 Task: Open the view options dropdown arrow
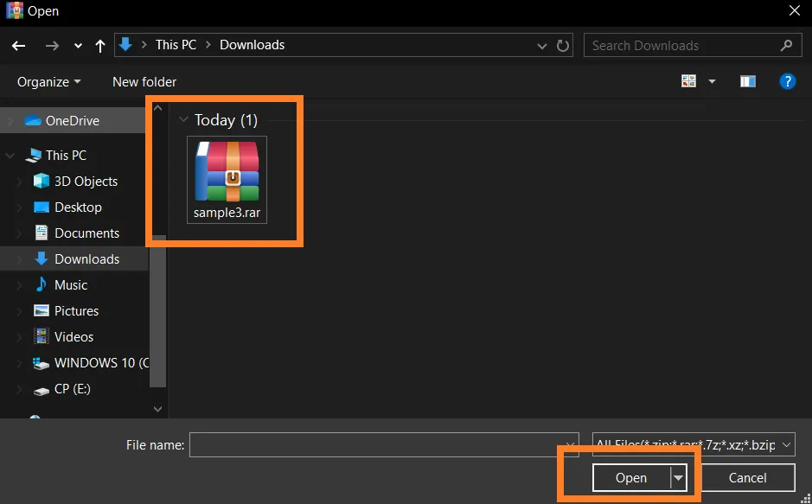tap(712, 81)
